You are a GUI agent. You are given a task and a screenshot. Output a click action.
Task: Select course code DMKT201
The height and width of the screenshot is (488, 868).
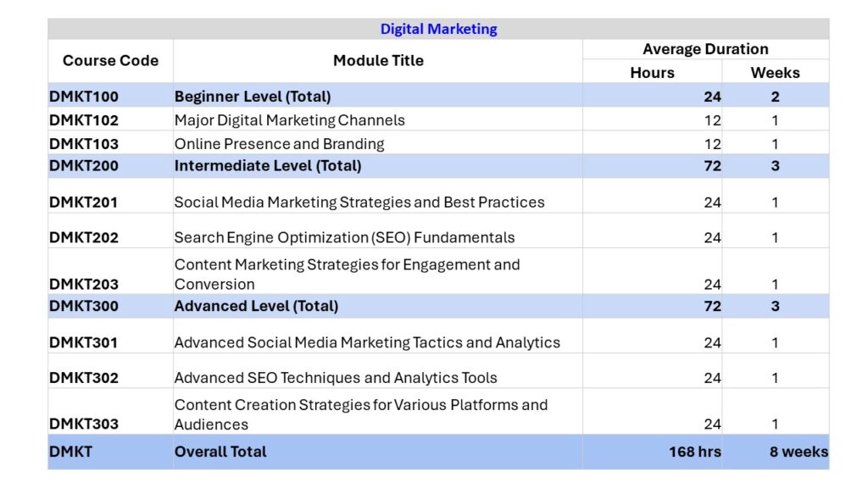point(84,202)
